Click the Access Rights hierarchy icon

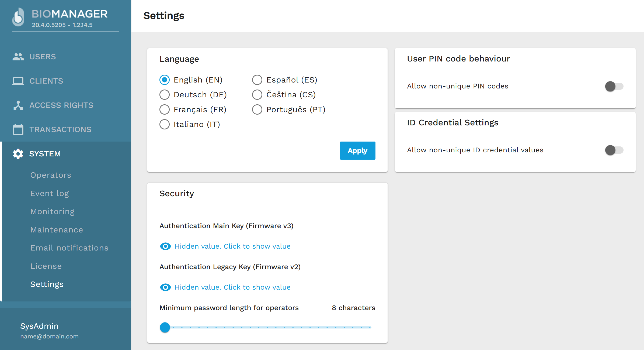(18, 105)
